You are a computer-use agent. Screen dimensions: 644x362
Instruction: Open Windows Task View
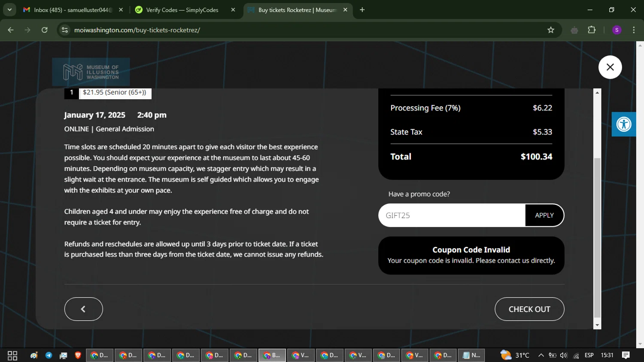[12, 356]
